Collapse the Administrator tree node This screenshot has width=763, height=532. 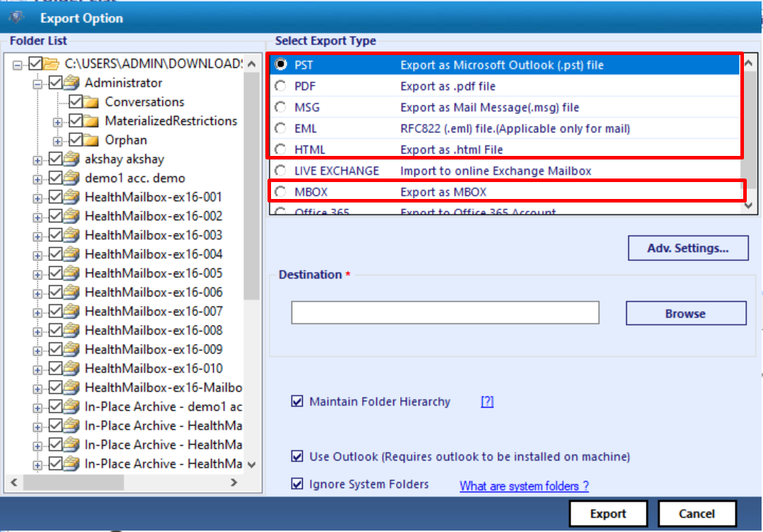(37, 84)
